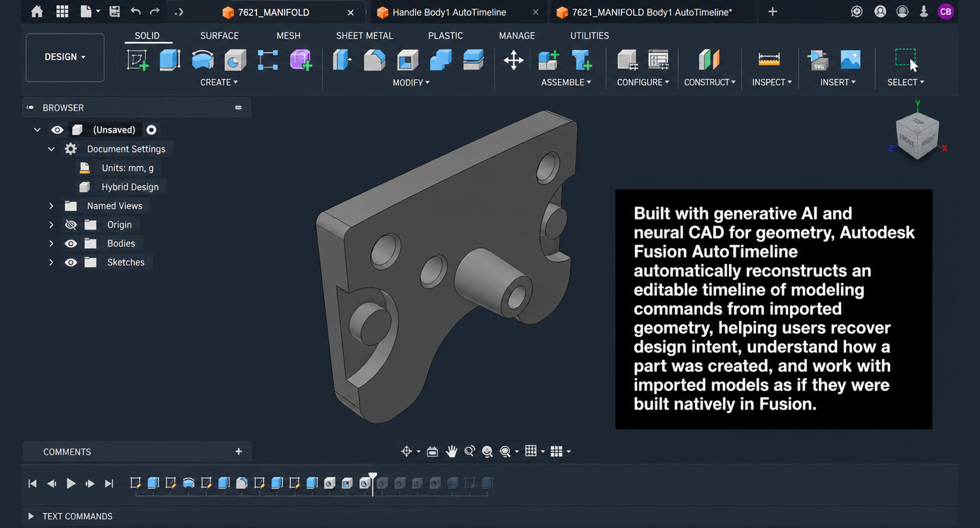The image size is (980, 528).
Task: Open the CONSTRUCT dropdown menu
Action: 709,82
